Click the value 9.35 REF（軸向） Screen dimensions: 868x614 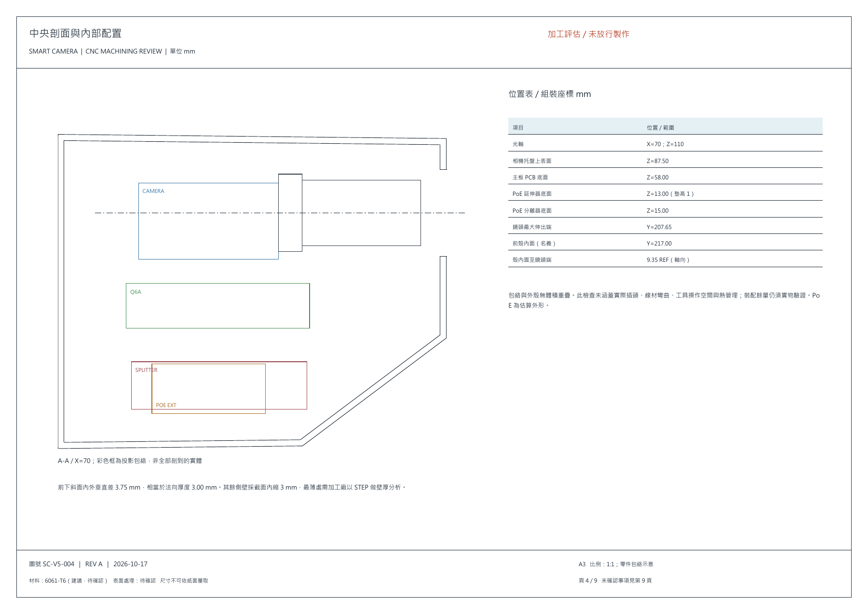[668, 260]
